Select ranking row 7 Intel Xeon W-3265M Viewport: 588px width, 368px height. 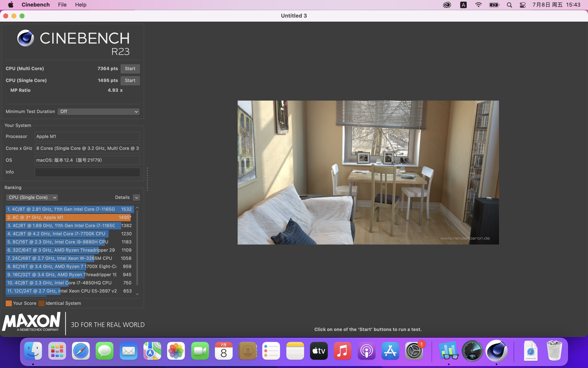coord(69,258)
